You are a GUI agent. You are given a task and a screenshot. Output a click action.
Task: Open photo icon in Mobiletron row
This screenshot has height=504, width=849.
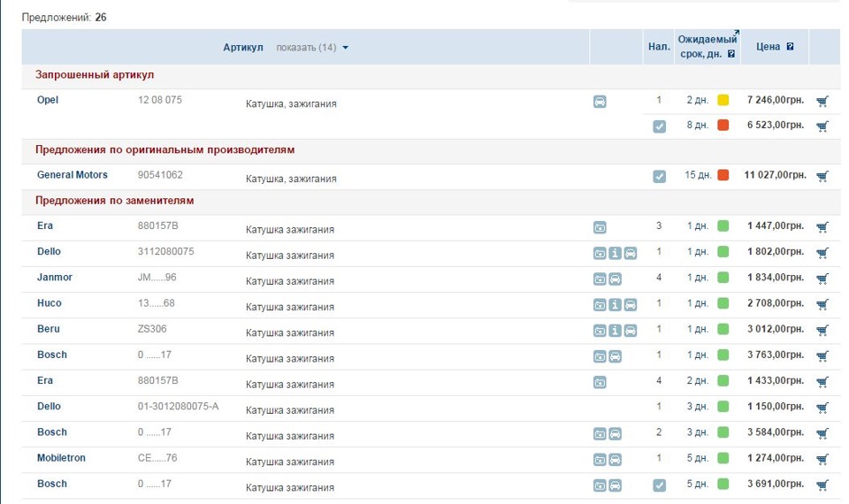pyautogui.click(x=600, y=460)
